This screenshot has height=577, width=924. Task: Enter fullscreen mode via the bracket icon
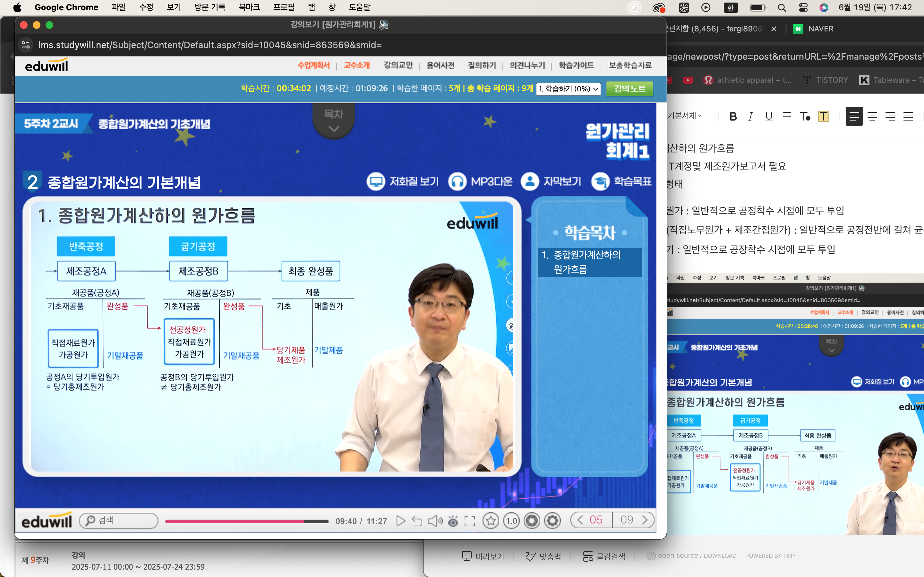tap(470, 521)
